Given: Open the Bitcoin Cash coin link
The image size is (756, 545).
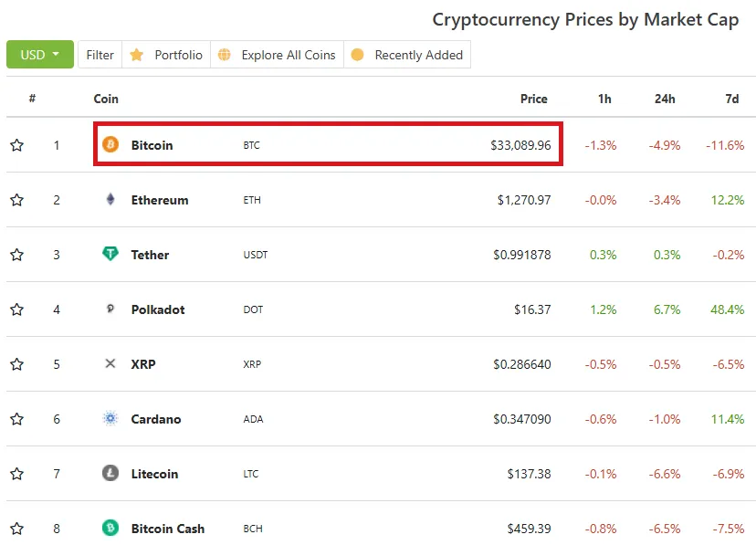Looking at the screenshot, I should click(x=168, y=529).
